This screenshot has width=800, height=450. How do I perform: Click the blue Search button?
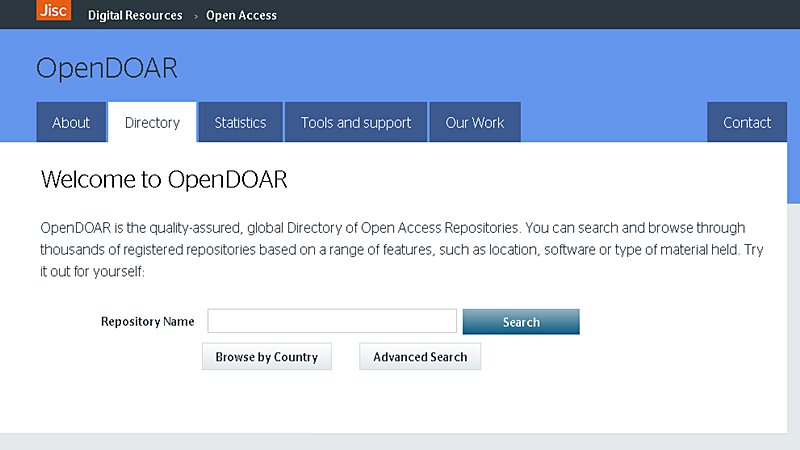click(521, 321)
